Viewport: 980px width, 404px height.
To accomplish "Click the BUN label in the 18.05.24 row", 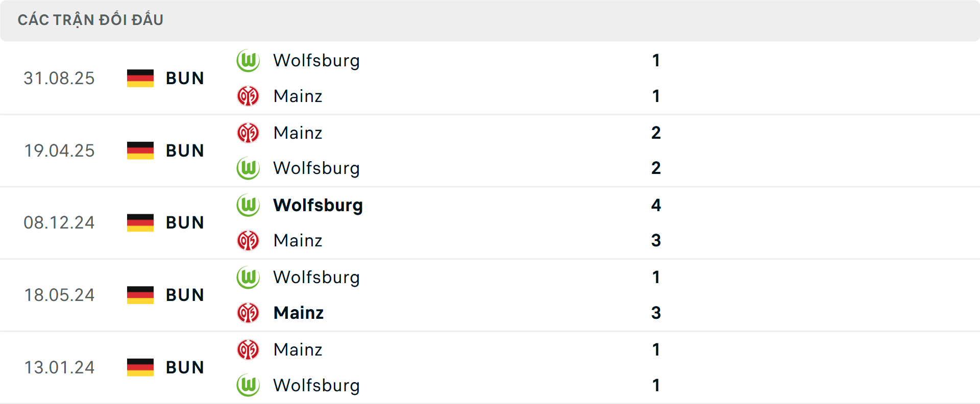I will [x=185, y=295].
